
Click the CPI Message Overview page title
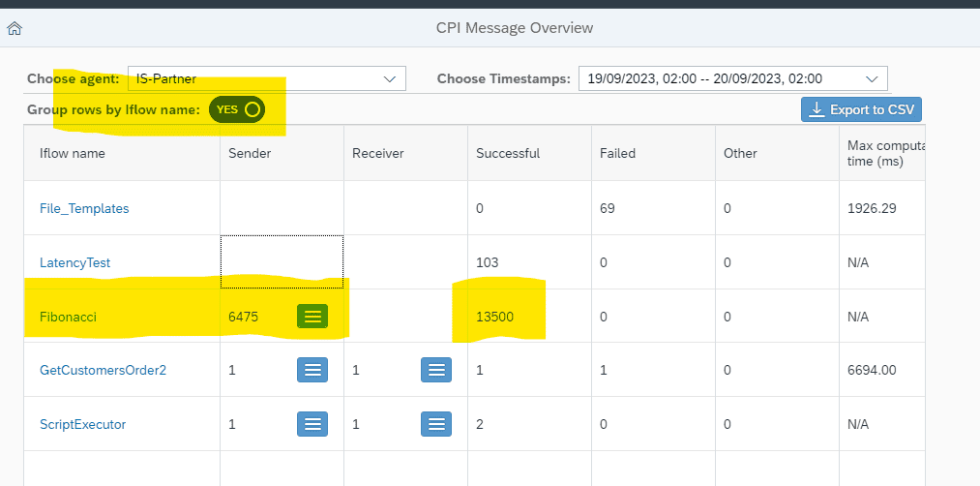click(515, 28)
